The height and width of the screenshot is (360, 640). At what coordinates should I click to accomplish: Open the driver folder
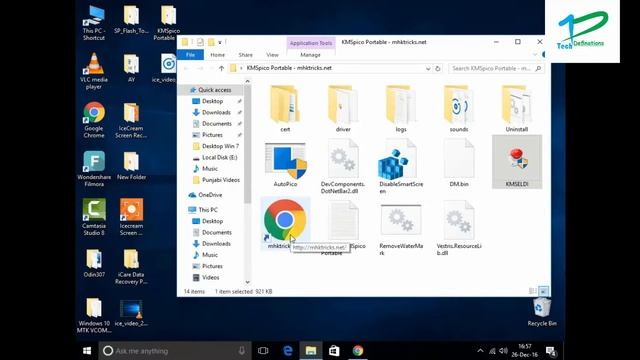tap(343, 108)
